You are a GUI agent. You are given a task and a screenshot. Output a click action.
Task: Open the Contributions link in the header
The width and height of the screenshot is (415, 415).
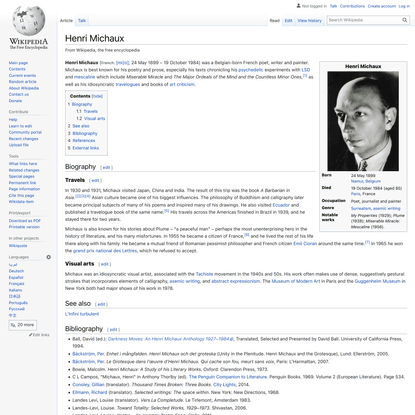click(x=352, y=6)
